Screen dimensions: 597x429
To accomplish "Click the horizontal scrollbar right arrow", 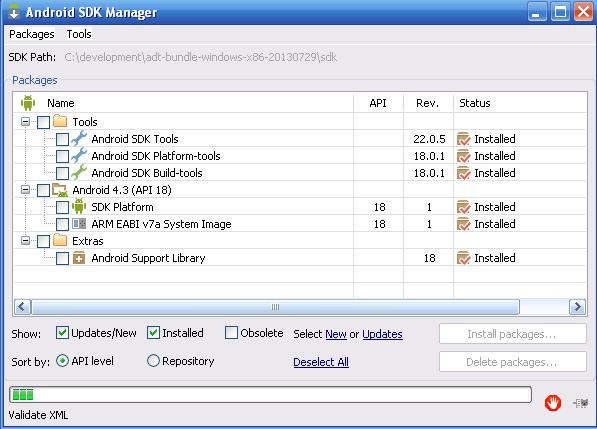I will coord(577,307).
